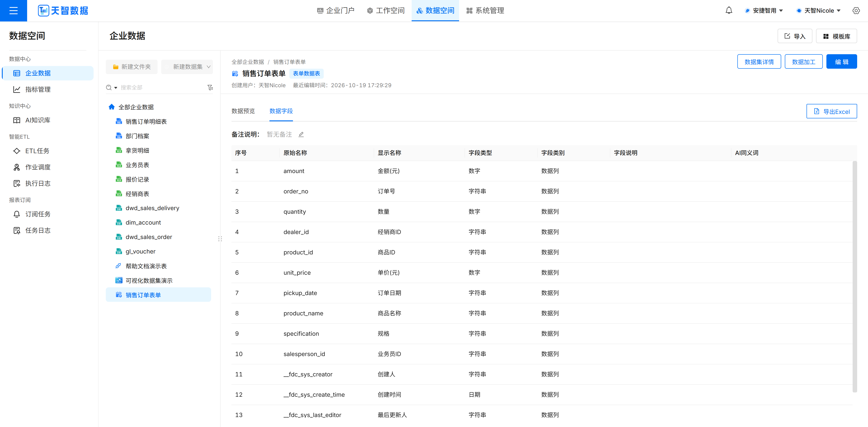
Task: Switch to the 工作空间 tab
Action: click(386, 10)
